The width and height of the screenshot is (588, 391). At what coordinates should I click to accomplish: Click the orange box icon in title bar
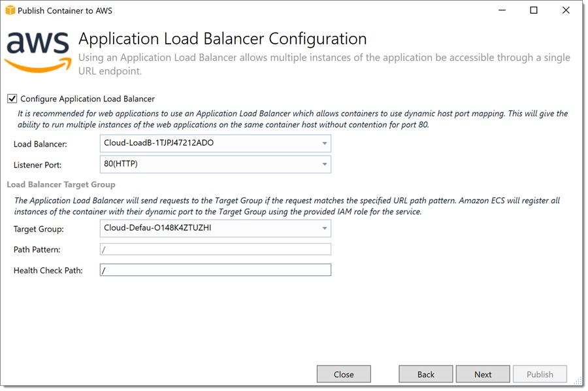tap(10, 10)
